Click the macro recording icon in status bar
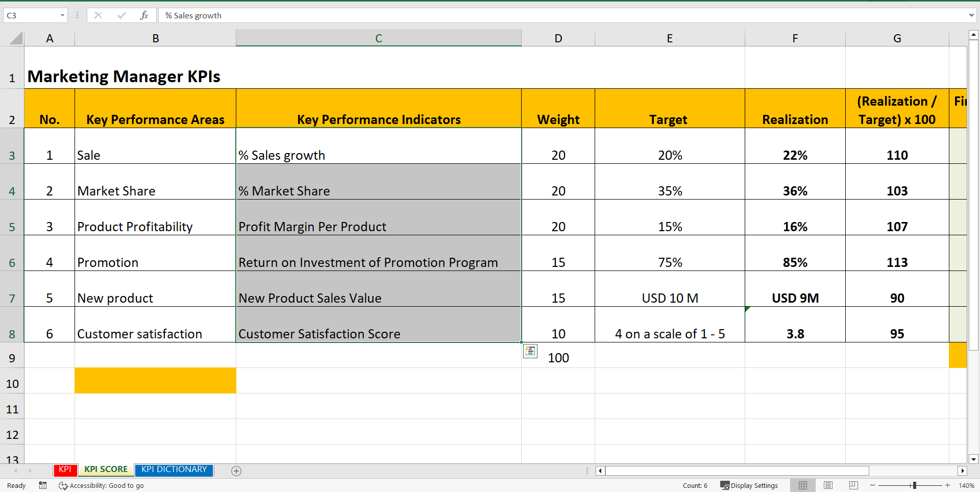Viewport: 980px width, 493px height. tap(43, 485)
